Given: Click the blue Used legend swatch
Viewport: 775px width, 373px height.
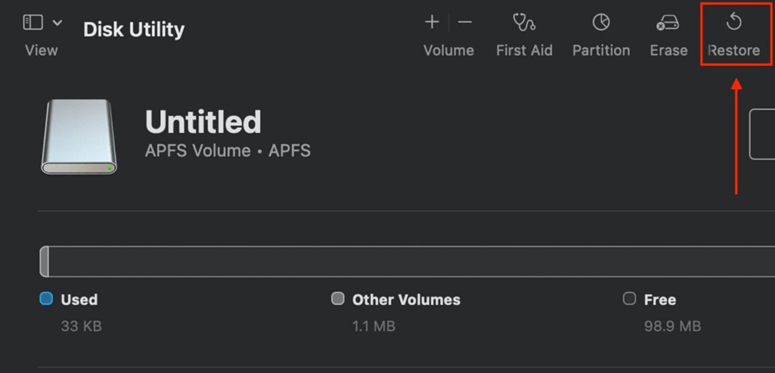Looking at the screenshot, I should (46, 299).
